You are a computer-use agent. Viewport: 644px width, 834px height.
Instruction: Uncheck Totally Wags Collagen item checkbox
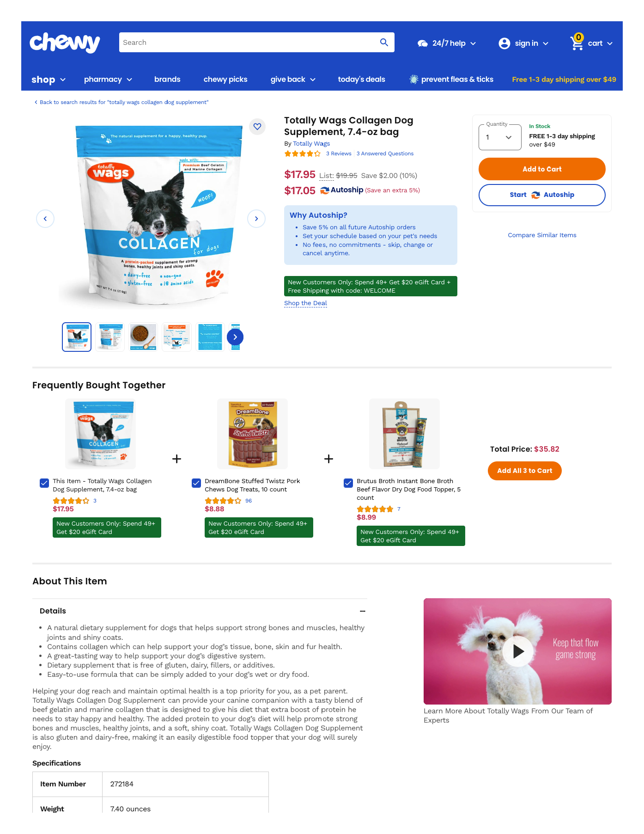point(44,483)
